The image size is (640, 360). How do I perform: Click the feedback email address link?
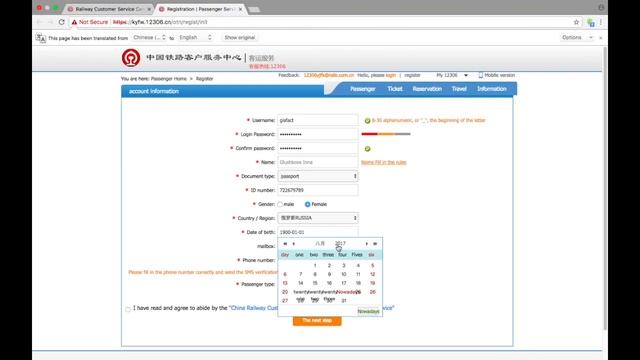pos(329,75)
